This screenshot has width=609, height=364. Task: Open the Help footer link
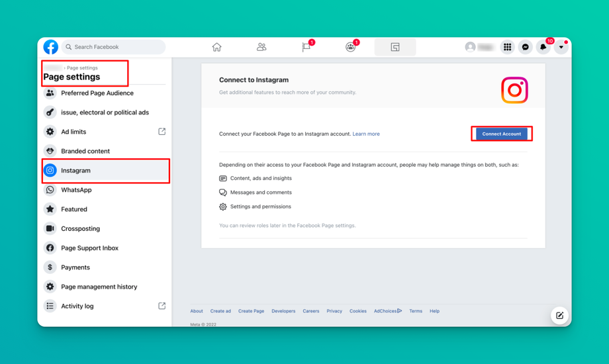tap(435, 311)
